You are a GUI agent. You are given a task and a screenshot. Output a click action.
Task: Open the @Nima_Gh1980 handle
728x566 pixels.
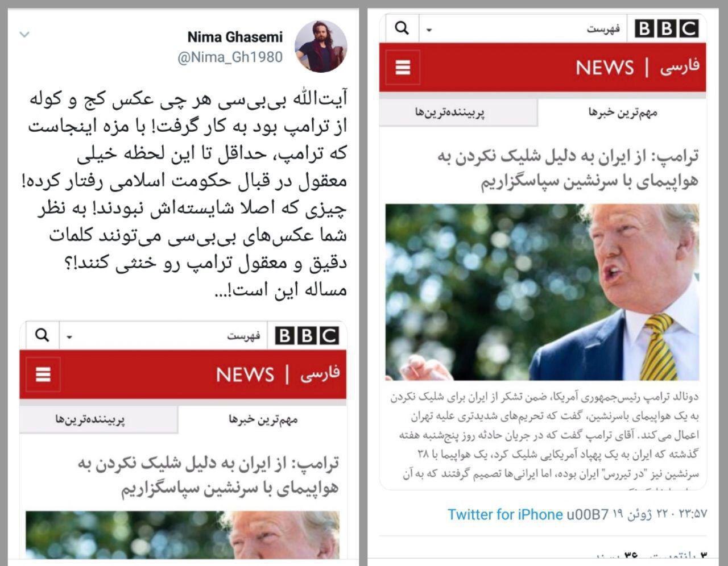[x=230, y=57]
